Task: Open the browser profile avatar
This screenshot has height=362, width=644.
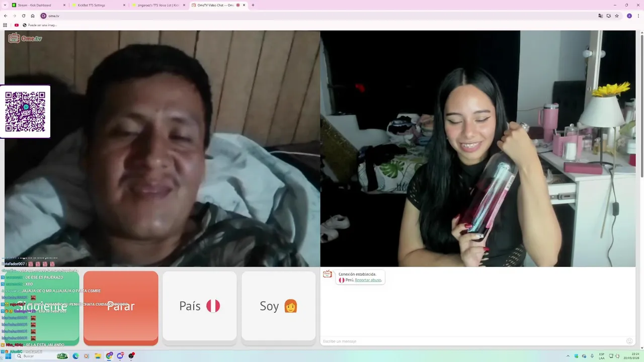Action: (629, 16)
